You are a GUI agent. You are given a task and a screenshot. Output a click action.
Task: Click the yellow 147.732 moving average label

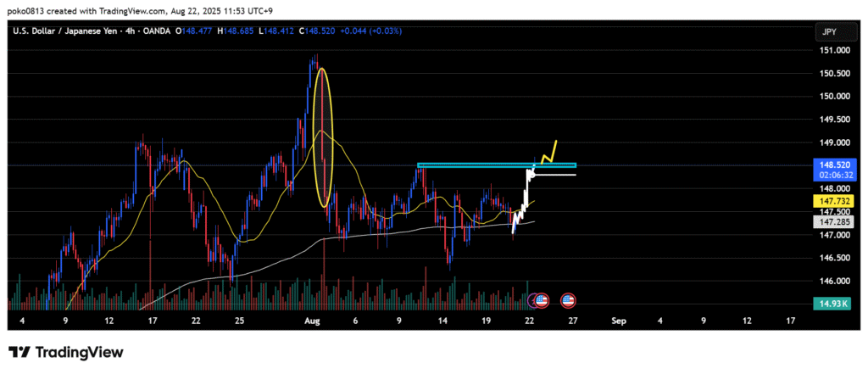tap(827, 200)
